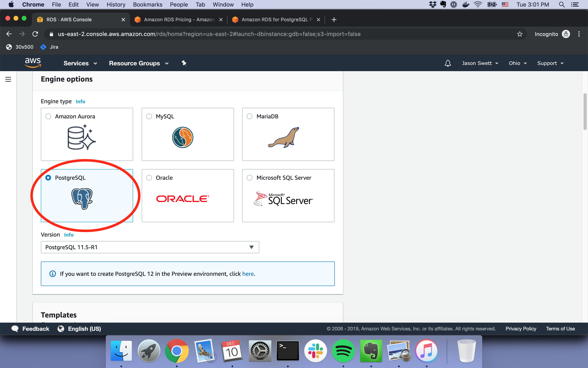Open Spotify from the dock
The image size is (588, 368).
pos(343,351)
